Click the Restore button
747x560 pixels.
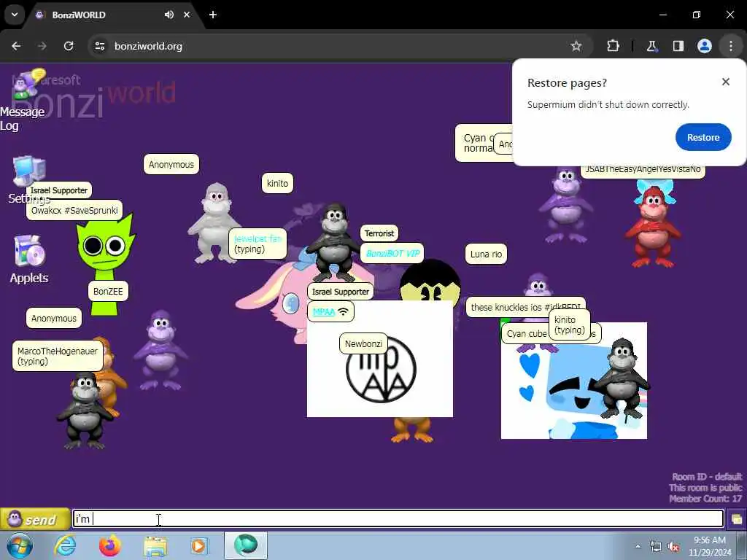pyautogui.click(x=703, y=137)
